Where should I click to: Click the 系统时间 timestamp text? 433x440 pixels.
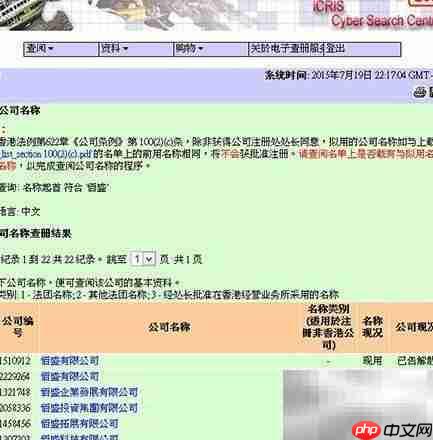[348, 75]
